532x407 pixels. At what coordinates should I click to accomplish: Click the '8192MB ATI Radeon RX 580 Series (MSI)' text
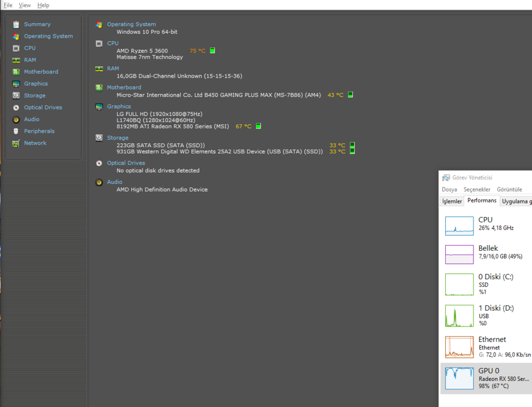[173, 127]
